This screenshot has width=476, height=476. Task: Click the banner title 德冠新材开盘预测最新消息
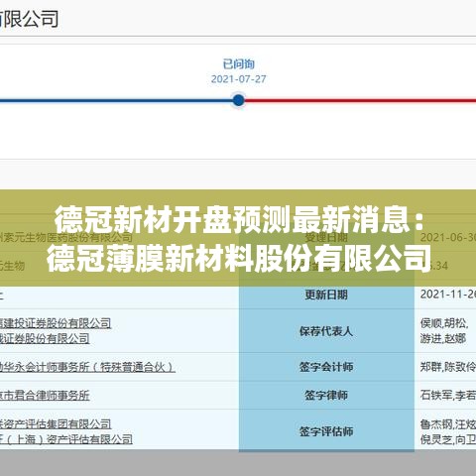[240, 219]
